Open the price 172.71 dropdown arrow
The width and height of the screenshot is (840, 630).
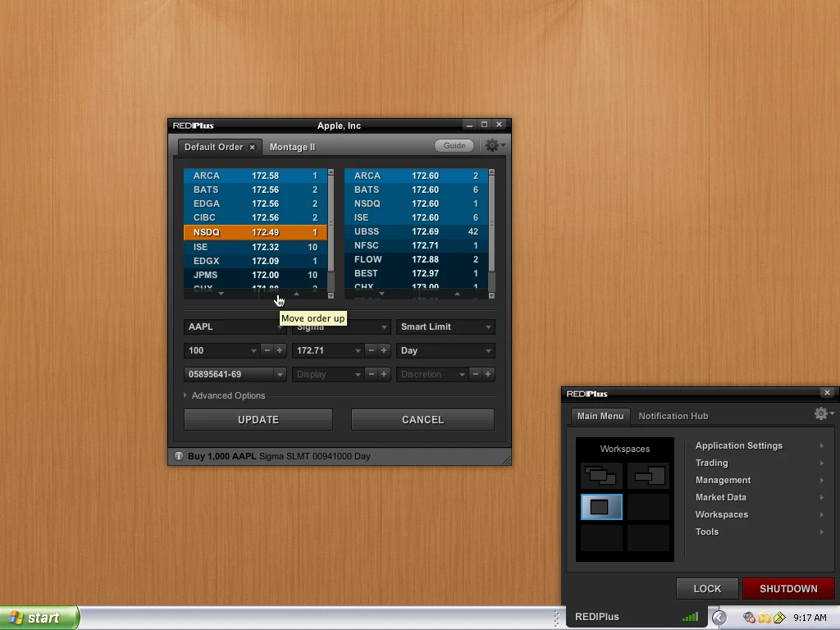coord(358,351)
